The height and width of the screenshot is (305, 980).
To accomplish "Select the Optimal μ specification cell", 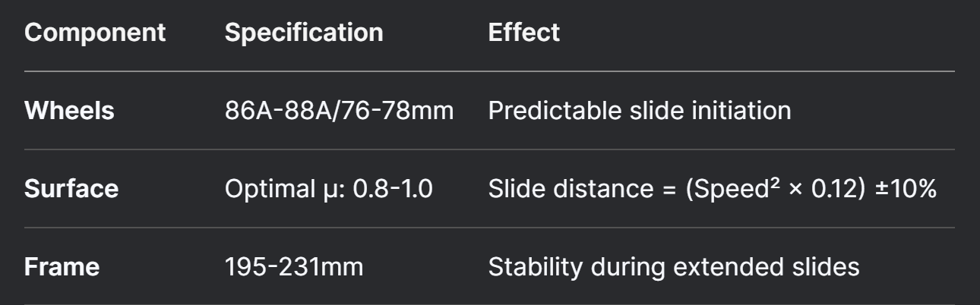I will [329, 189].
